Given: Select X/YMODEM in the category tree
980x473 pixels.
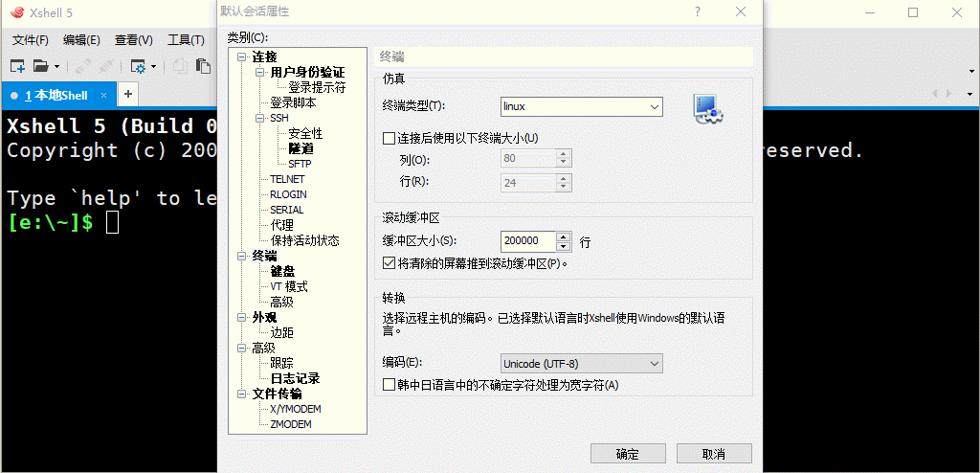Looking at the screenshot, I should pos(296,409).
